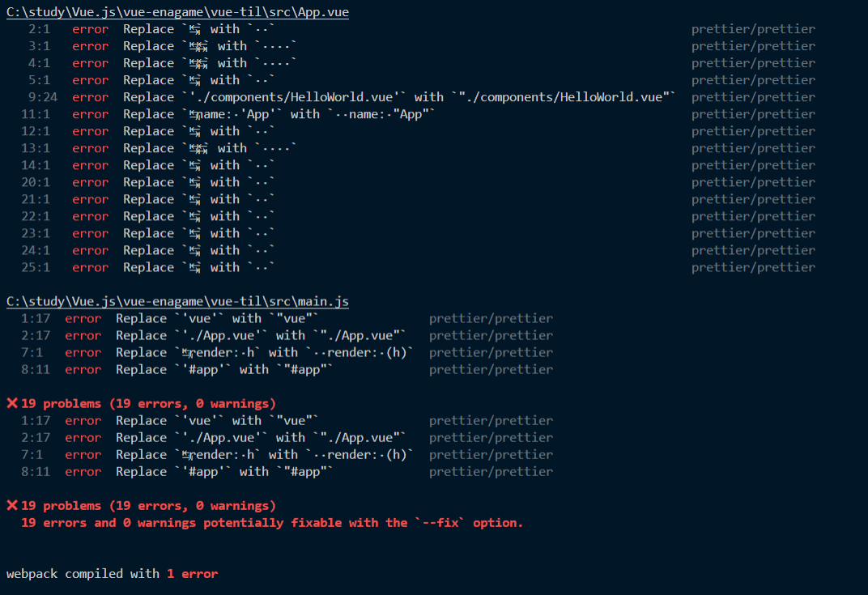Open the main.js file path link
Image resolution: width=868 pixels, height=595 pixels.
(177, 301)
